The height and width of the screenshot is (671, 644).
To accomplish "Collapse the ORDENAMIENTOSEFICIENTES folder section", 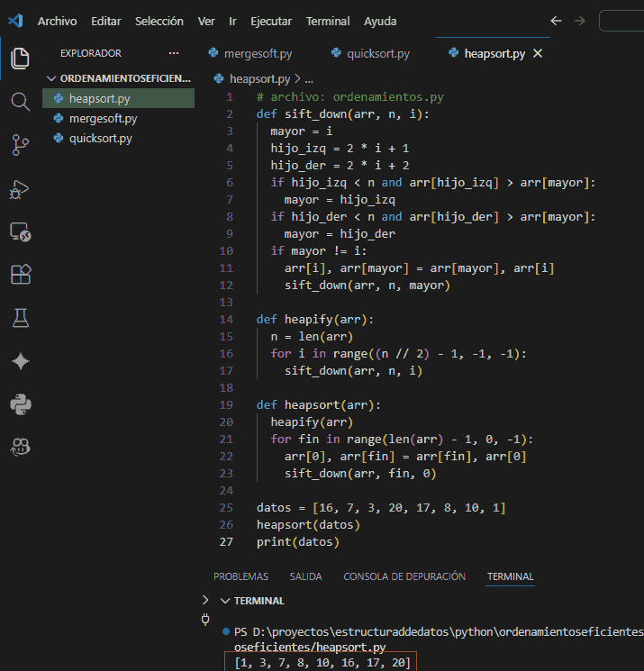I will 51,78.
